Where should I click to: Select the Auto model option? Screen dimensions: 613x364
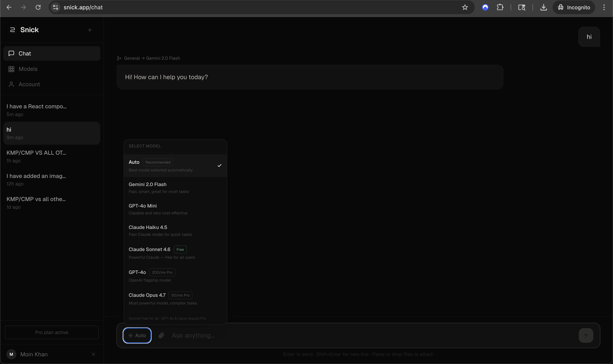point(175,166)
